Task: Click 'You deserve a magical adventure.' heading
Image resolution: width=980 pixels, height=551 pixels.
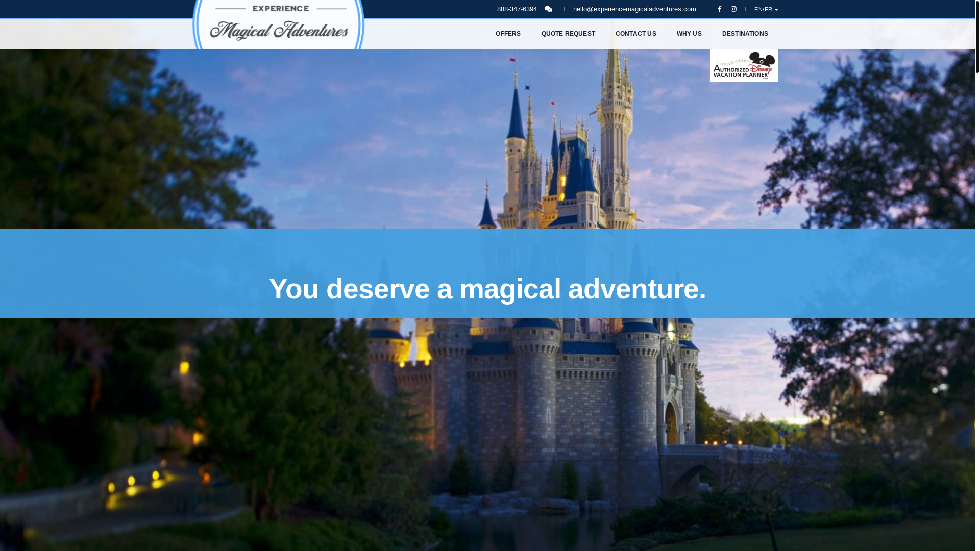Action: click(487, 289)
